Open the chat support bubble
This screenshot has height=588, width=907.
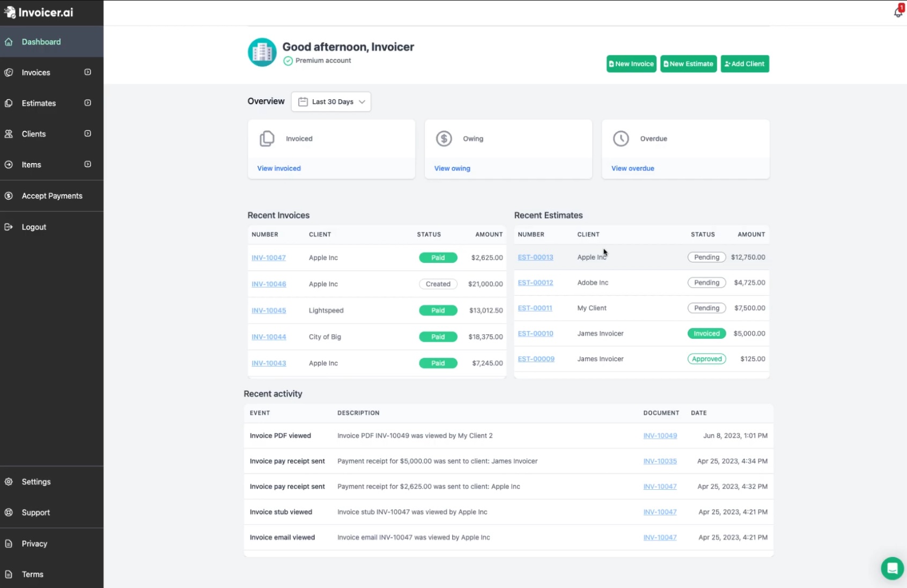coord(892,568)
